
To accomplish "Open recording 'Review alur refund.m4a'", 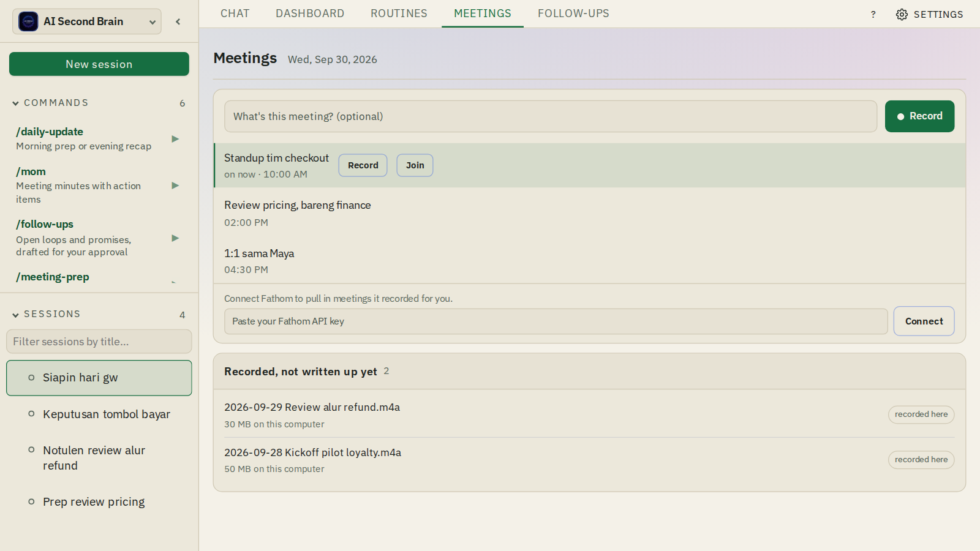I will point(312,407).
